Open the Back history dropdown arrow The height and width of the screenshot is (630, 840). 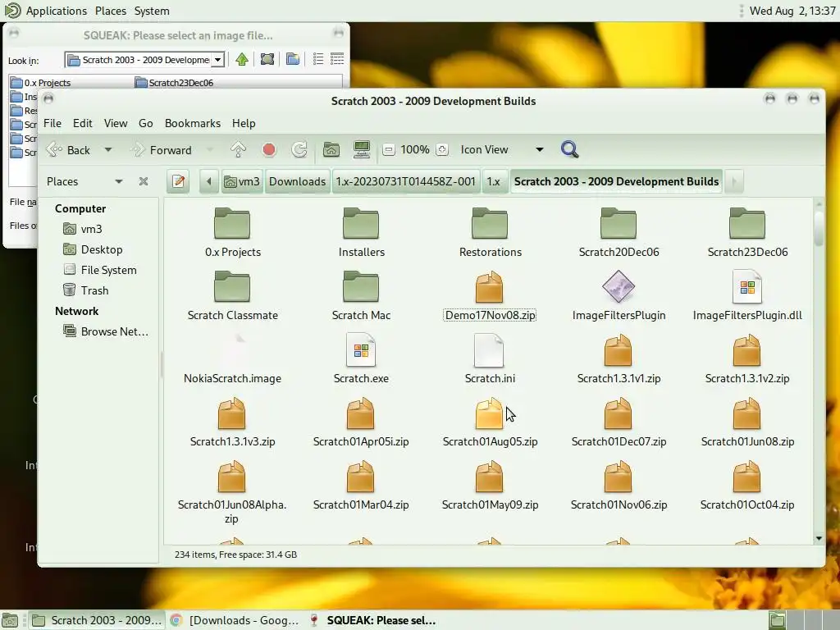tap(108, 150)
